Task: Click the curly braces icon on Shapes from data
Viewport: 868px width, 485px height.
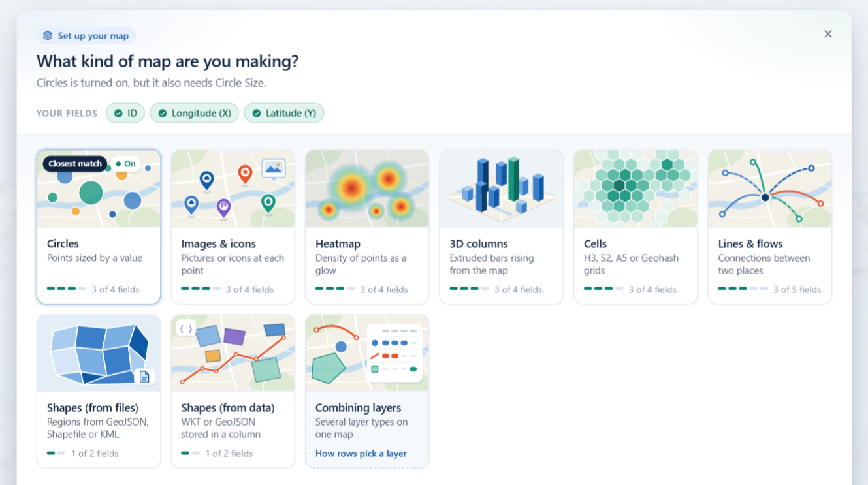Action: [186, 329]
